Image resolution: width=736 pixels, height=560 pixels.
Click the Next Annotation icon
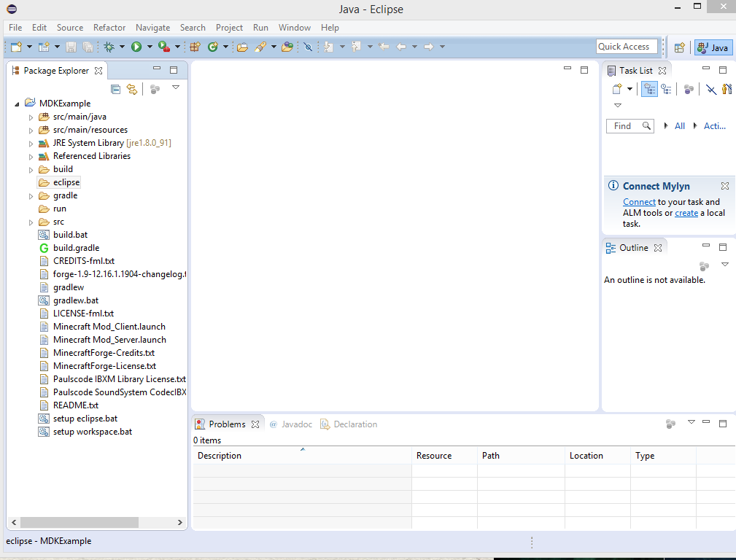pos(328,47)
